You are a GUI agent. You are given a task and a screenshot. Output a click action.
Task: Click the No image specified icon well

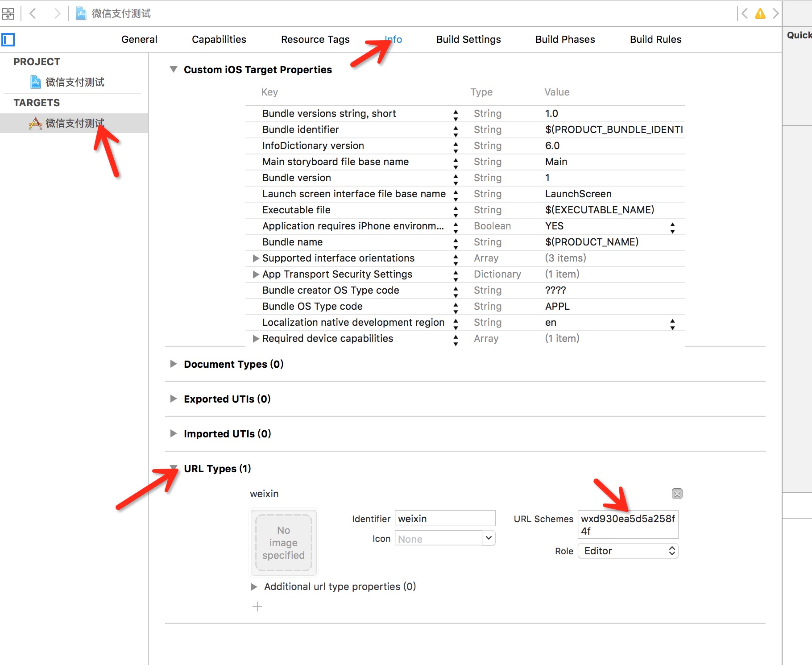tap(283, 543)
